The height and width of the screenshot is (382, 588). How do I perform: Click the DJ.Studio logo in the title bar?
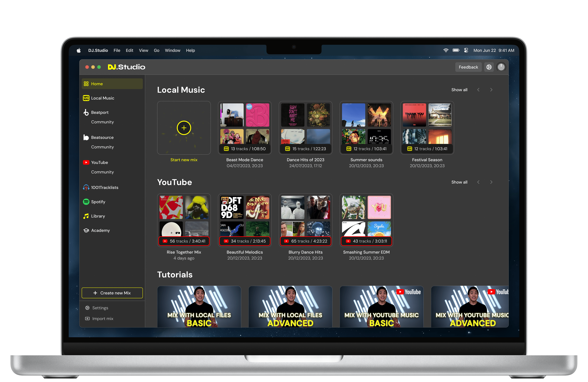[x=126, y=67]
